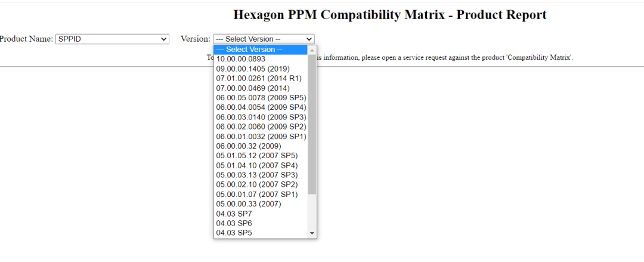Viewport: 644px width, 262px height.
Task: Pick version 06.00.04.0054 (2009 SP4)
Action: tap(261, 107)
